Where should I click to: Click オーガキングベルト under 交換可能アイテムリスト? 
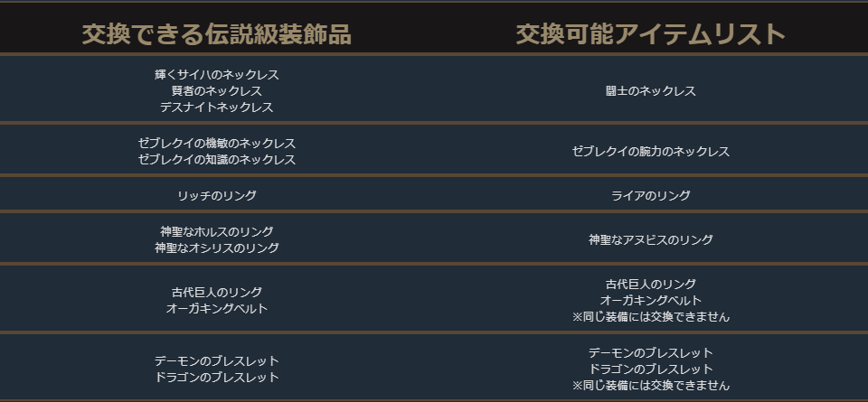point(651,301)
